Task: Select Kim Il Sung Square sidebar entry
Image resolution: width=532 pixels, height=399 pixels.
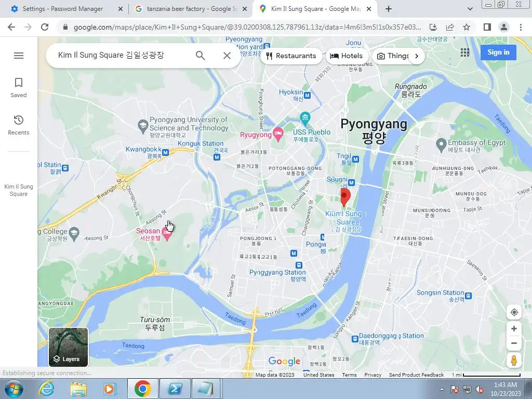Action: tap(19, 190)
